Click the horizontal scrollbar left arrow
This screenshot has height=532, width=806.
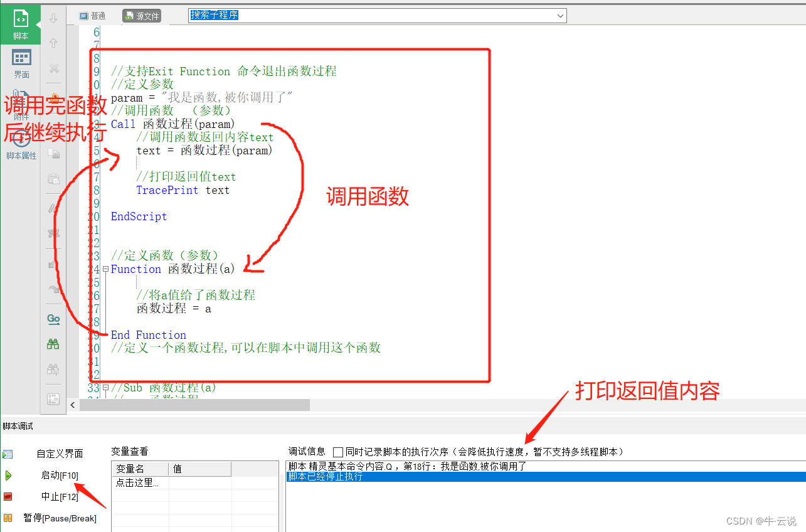coord(73,405)
